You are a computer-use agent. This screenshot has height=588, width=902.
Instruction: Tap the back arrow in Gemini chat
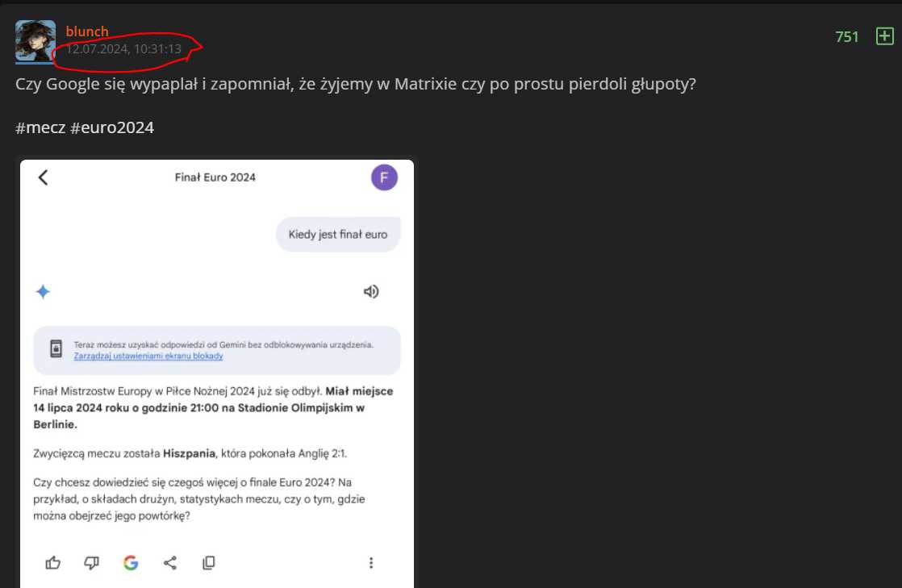pos(43,177)
